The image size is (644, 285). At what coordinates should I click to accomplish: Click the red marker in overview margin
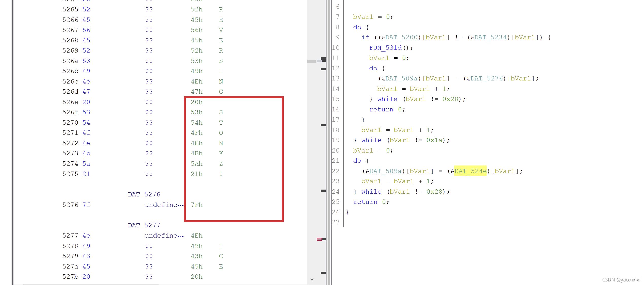319,239
